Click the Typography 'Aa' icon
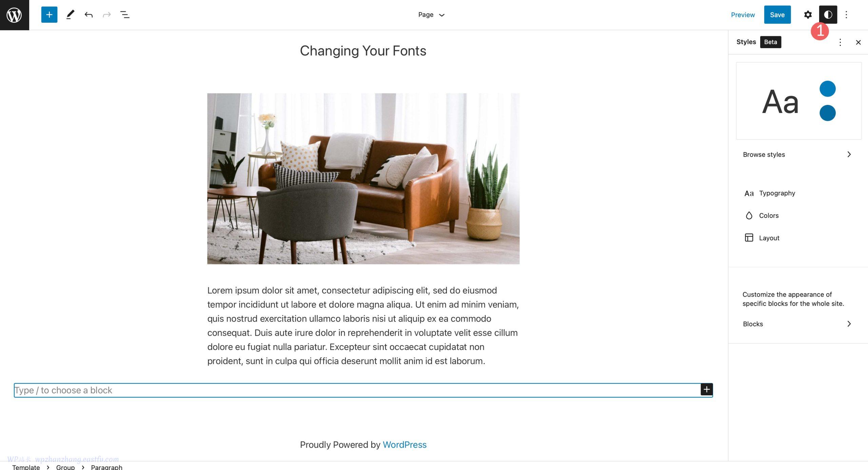868x470 pixels. click(x=749, y=193)
